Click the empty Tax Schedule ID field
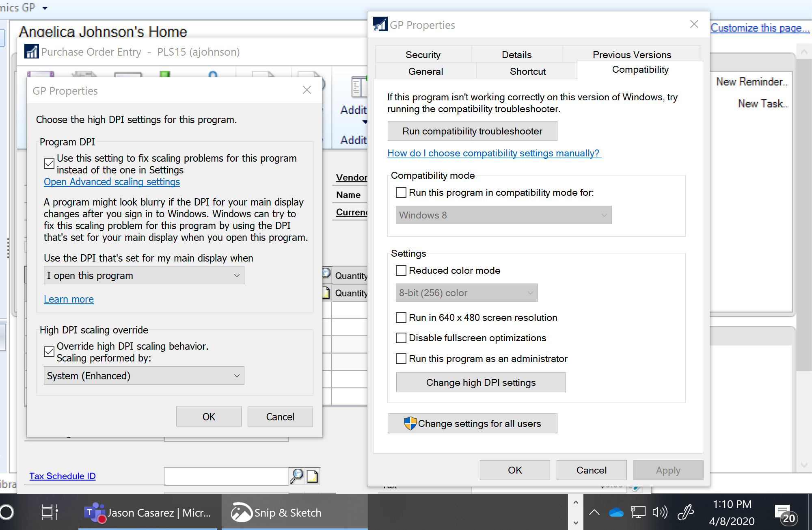Viewport: 812px width, 530px height. [x=226, y=476]
